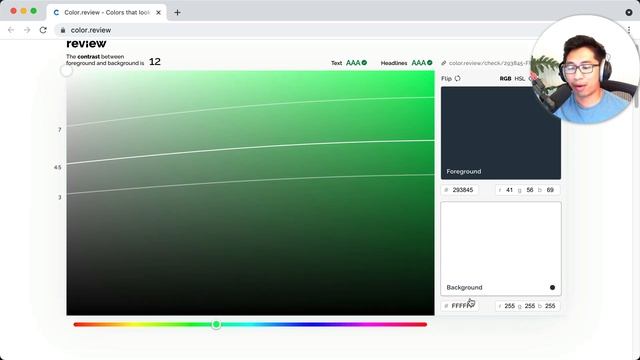Click the contrast value 12
Screen dimensions: 640x360
click(x=155, y=62)
